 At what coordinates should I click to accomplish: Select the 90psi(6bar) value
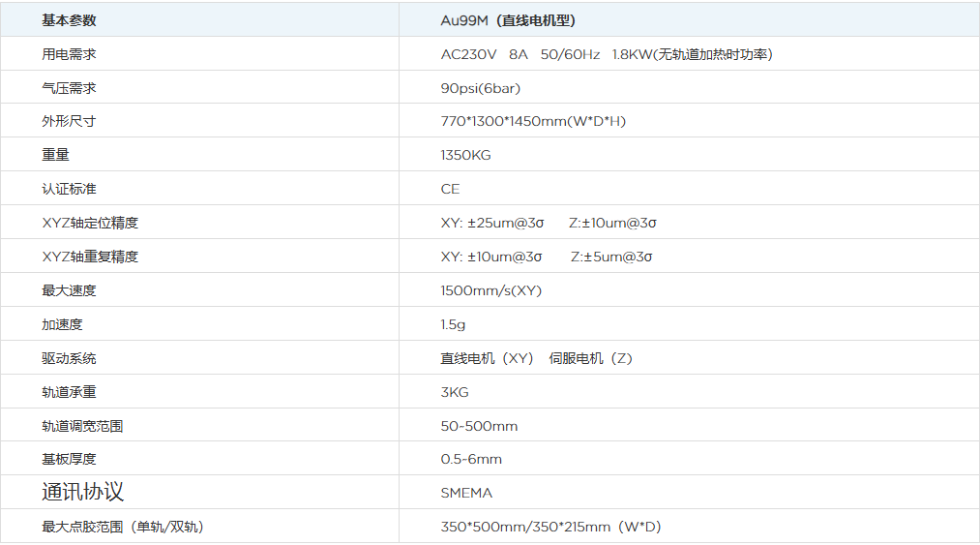click(481, 88)
